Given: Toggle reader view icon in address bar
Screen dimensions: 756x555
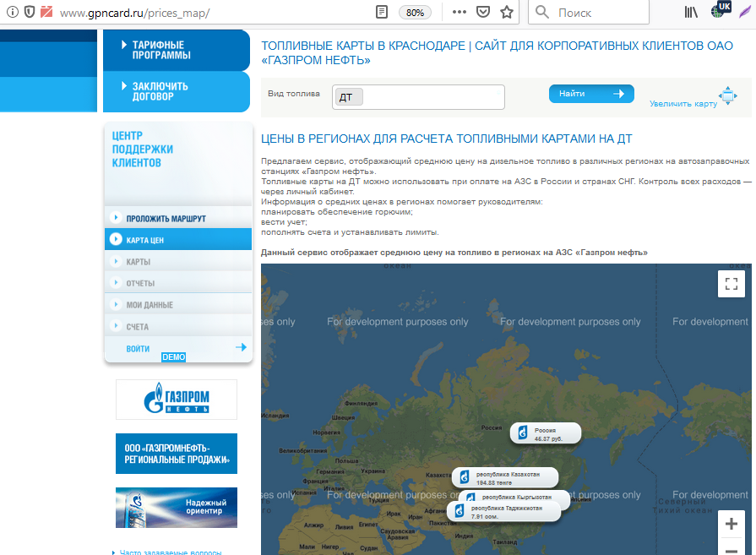Looking at the screenshot, I should coord(382,13).
